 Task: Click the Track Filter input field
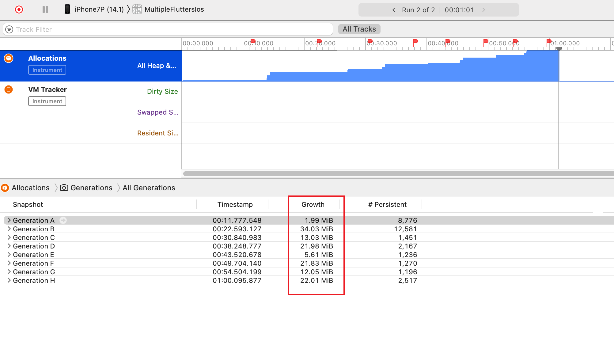172,29
